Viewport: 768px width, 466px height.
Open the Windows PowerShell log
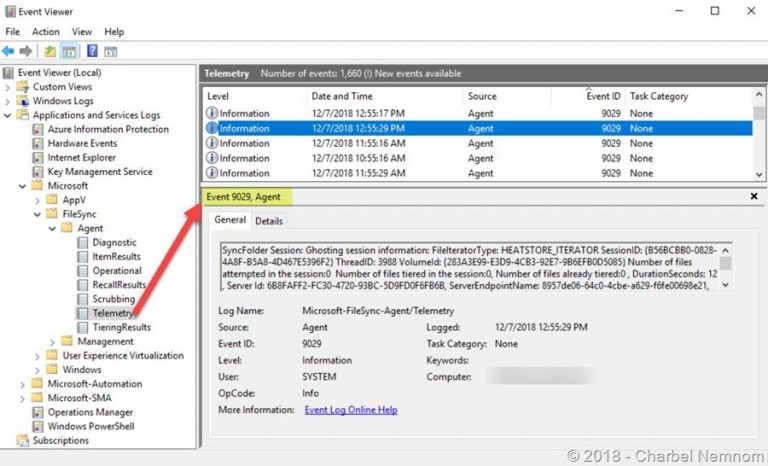(91, 426)
